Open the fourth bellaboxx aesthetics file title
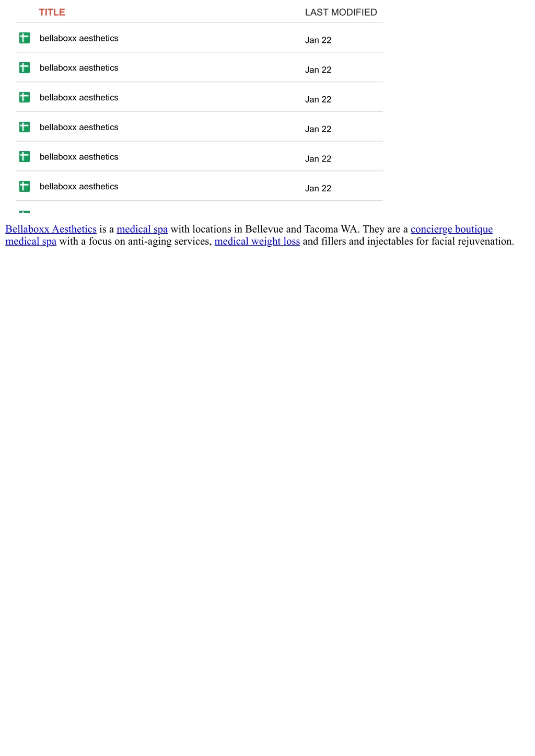This screenshot has width=535, height=756. (79, 127)
